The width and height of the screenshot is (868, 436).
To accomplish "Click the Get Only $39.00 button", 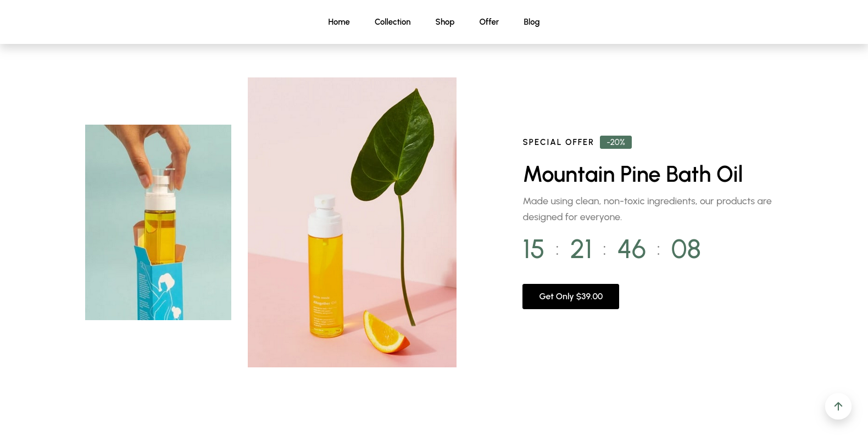I will click(x=571, y=297).
